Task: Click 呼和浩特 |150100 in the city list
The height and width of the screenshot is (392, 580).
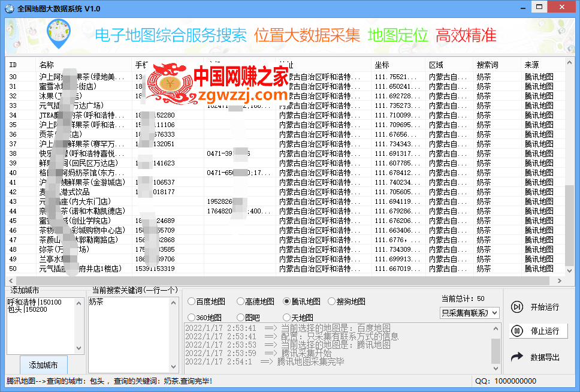Action: coord(34,301)
